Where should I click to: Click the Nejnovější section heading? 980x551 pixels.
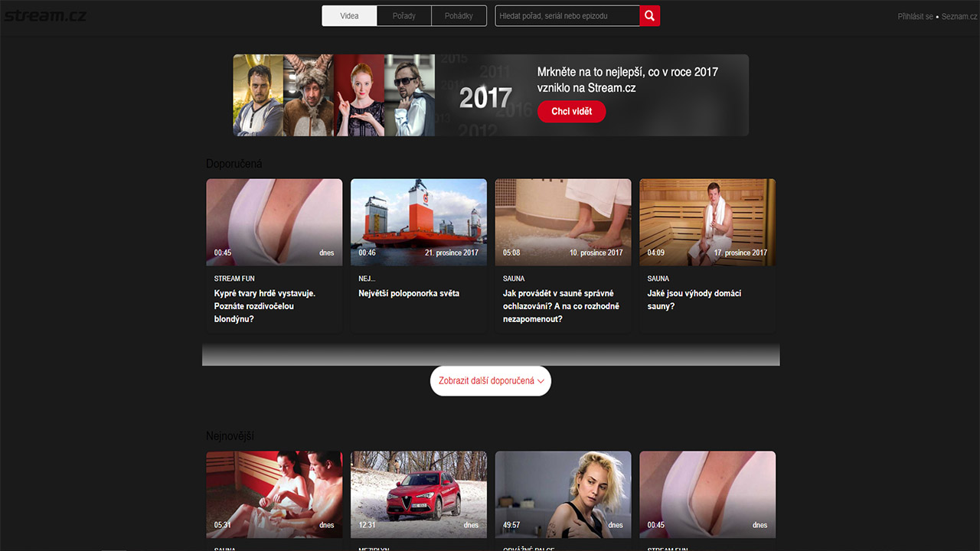[230, 436]
